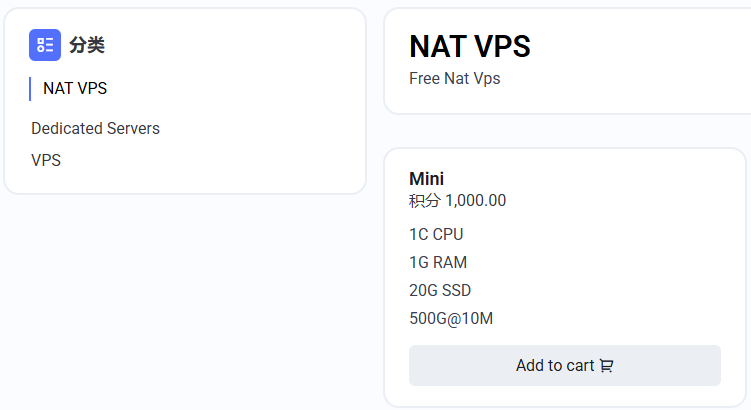Click the shopping cart icon
The image size is (751, 410).
606,366
